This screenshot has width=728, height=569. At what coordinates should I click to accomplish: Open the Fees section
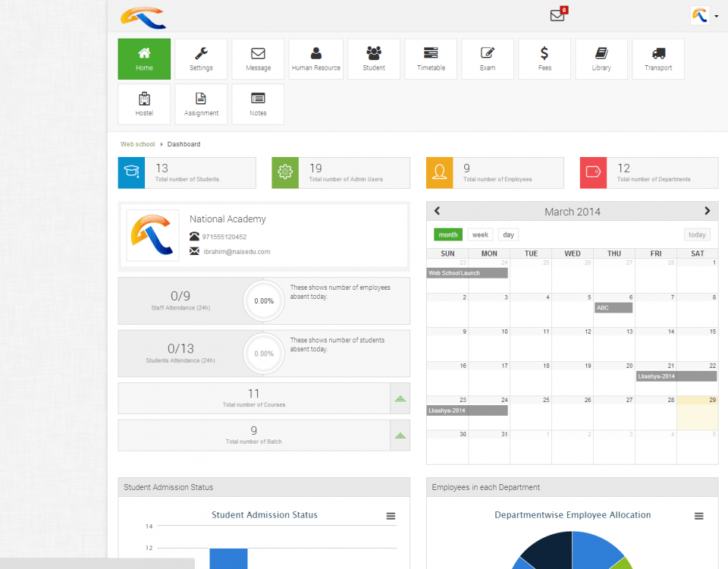click(544, 58)
